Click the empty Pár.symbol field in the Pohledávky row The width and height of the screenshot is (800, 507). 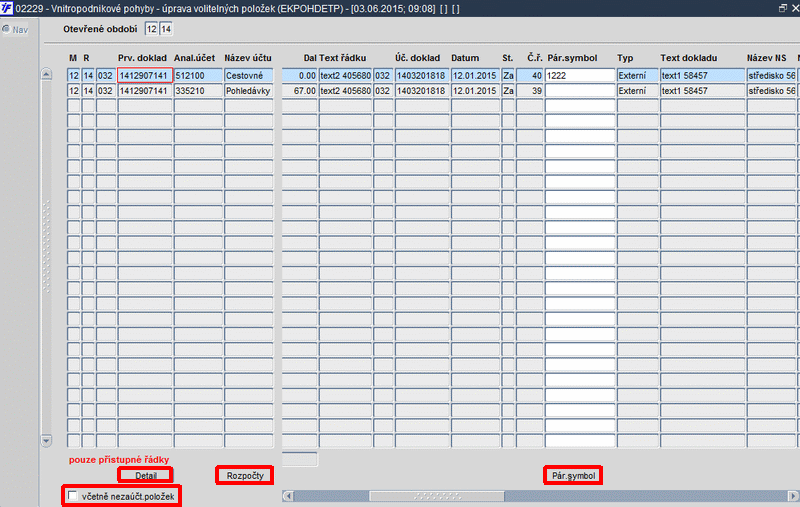click(580, 91)
